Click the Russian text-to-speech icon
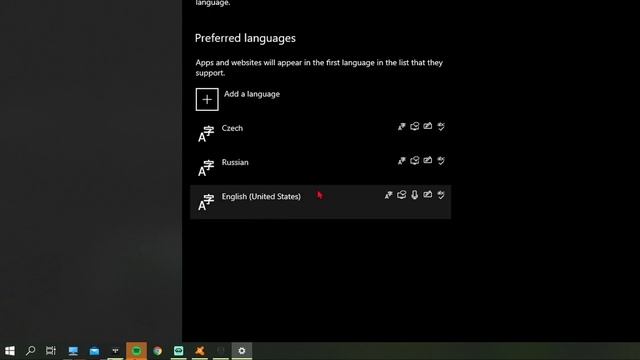The image size is (640, 360). point(415,161)
